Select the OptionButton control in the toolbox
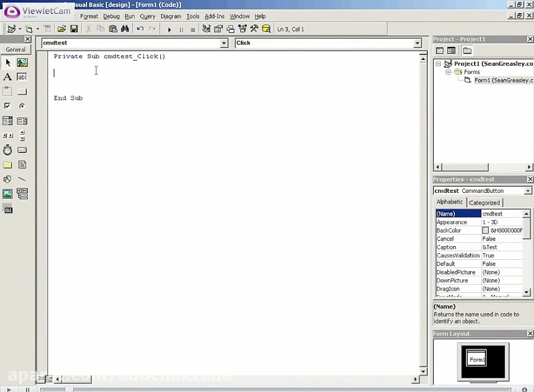 point(22,105)
